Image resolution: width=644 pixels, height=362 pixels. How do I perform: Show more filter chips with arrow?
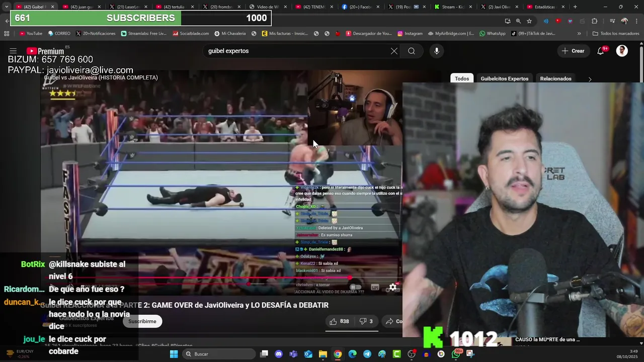(x=590, y=79)
